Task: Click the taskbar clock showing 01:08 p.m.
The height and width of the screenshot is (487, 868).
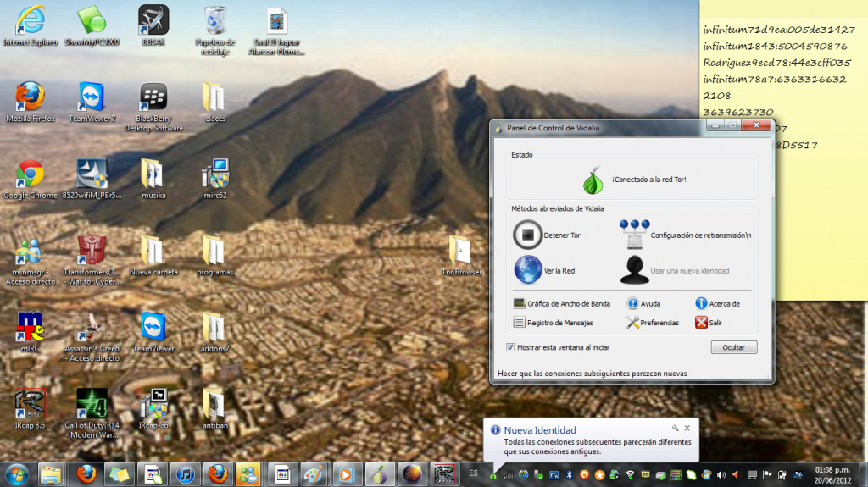Action: (x=832, y=473)
